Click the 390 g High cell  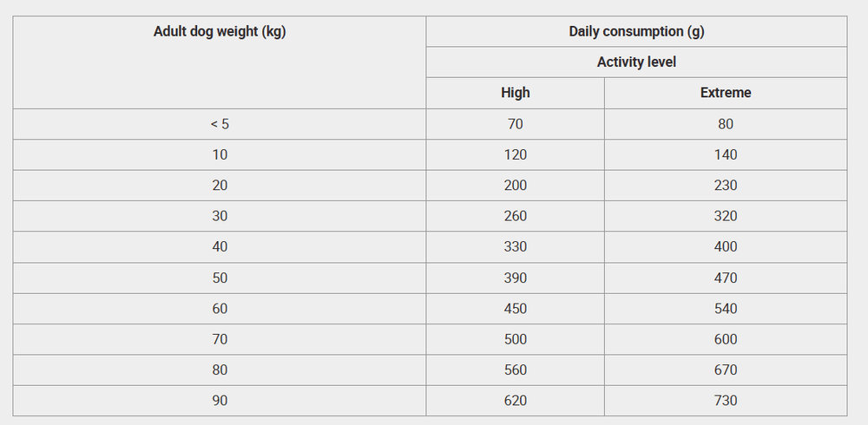[x=515, y=278]
